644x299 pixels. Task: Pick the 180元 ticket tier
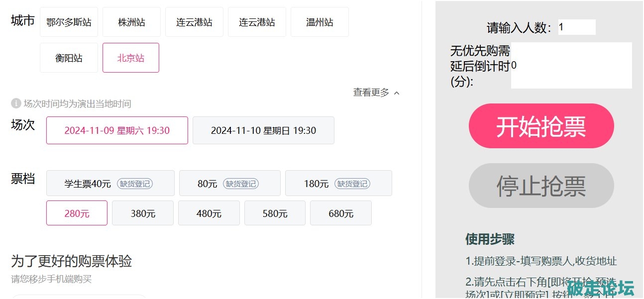coord(338,184)
